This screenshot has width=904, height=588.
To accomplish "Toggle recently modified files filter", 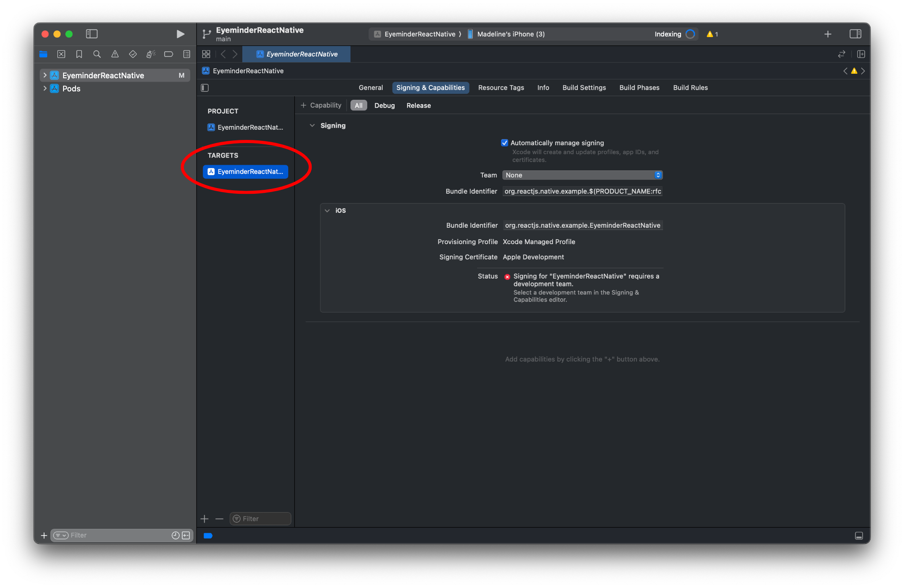I will point(175,535).
